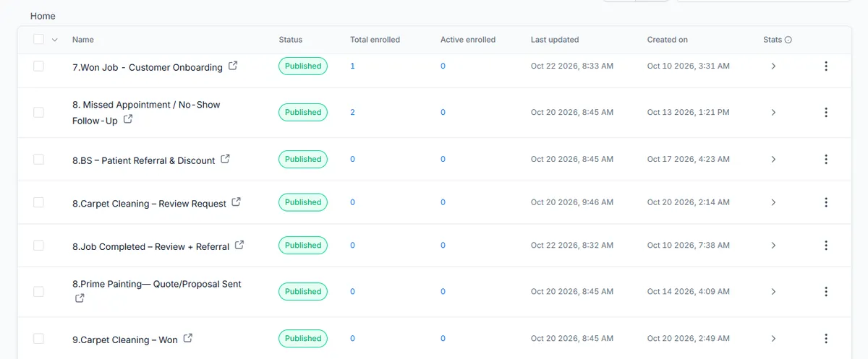Viewport: 868px width, 359px height.
Task: Click Published badge on 7.Won Job row
Action: 303,66
